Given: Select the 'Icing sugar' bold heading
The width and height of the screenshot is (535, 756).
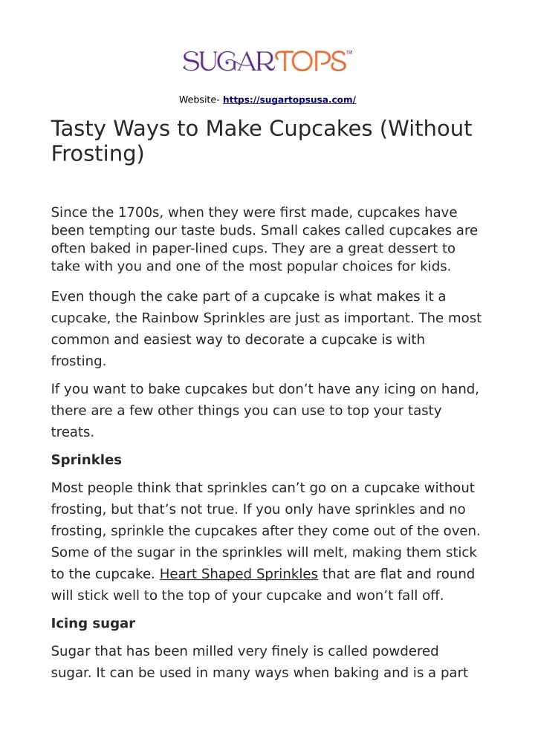Looking at the screenshot, I should pos(93,623).
